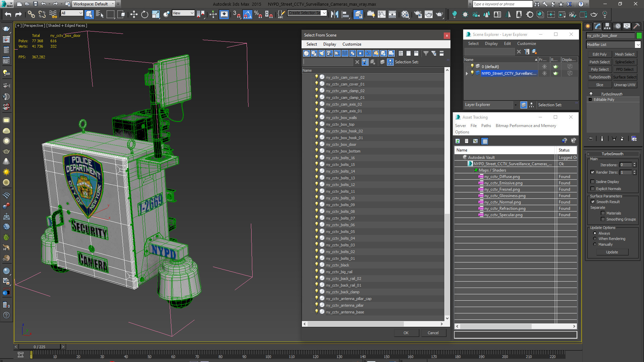Viewport: 644px width, 362px height.
Task: Open Customize menu in Select From Scene
Action: tap(352, 44)
